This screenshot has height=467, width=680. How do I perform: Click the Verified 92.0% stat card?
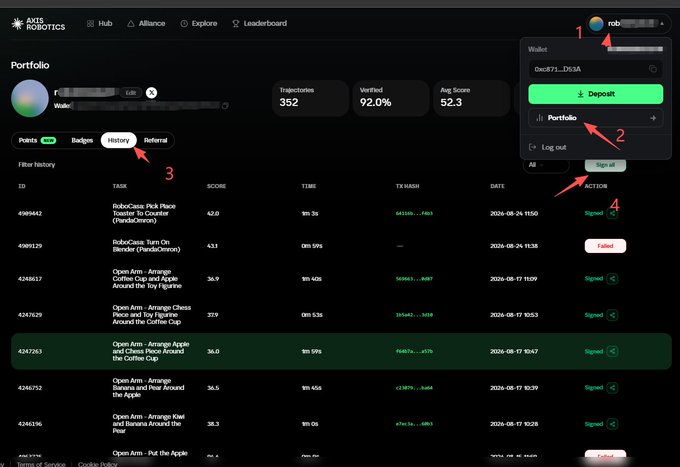(391, 98)
